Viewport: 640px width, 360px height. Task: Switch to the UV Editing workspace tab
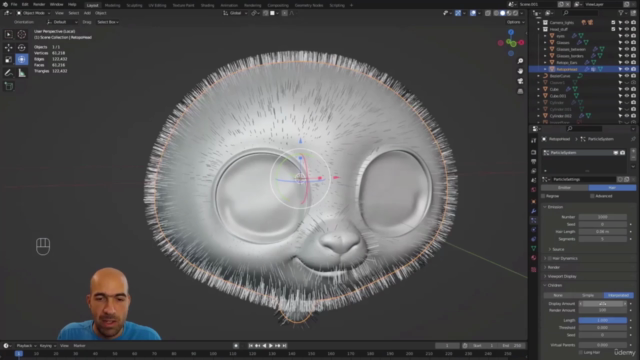click(x=157, y=5)
